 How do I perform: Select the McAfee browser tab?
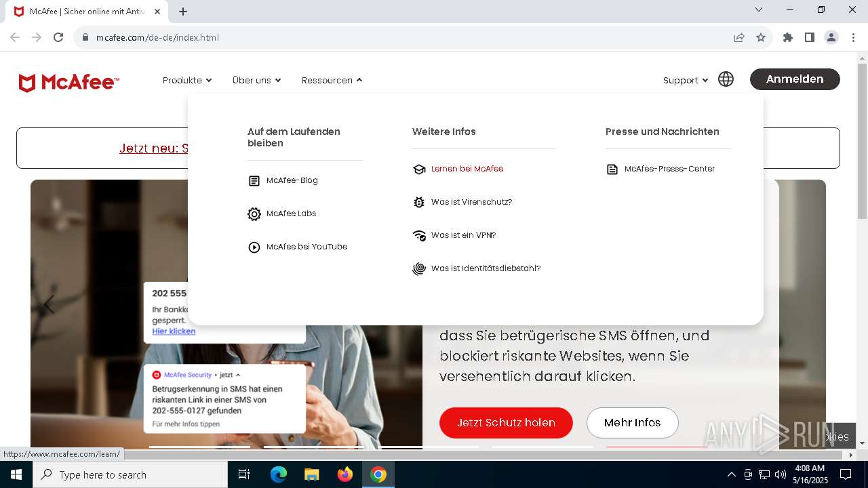point(88,12)
